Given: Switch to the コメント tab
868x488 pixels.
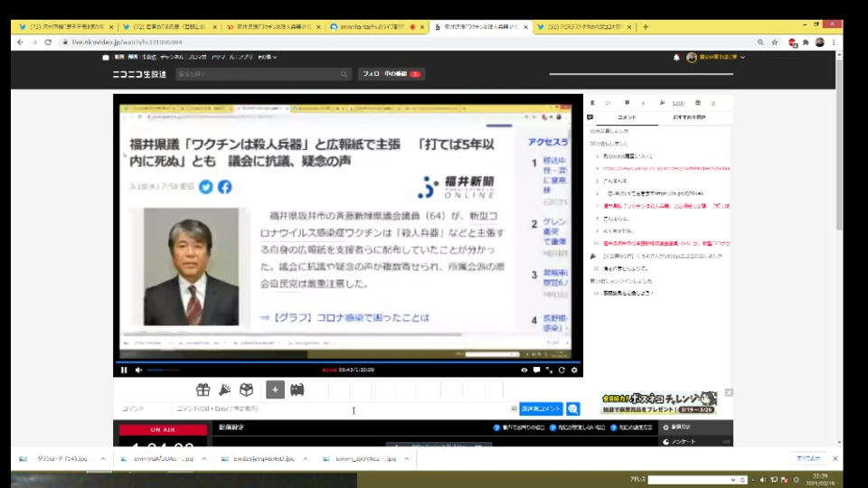Looking at the screenshot, I should pos(627,117).
